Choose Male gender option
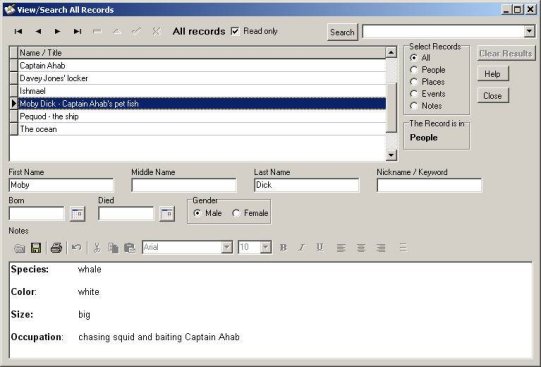 pyautogui.click(x=197, y=213)
